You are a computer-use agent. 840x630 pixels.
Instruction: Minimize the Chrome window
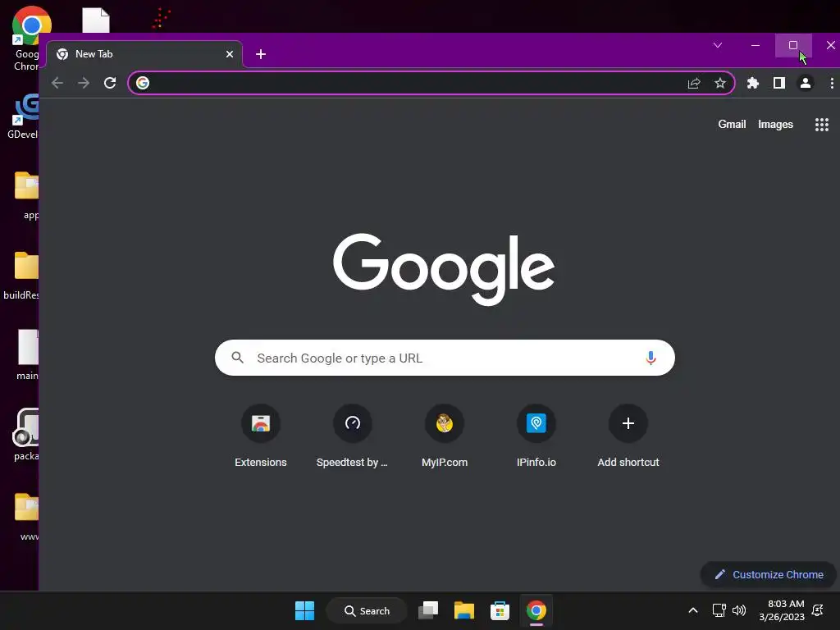click(x=756, y=45)
